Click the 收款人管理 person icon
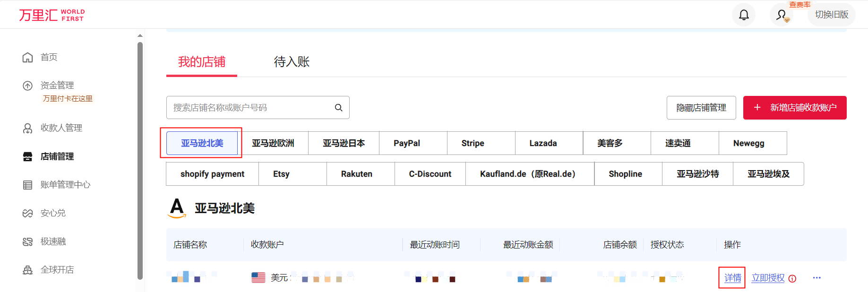868x292 pixels. 28,128
